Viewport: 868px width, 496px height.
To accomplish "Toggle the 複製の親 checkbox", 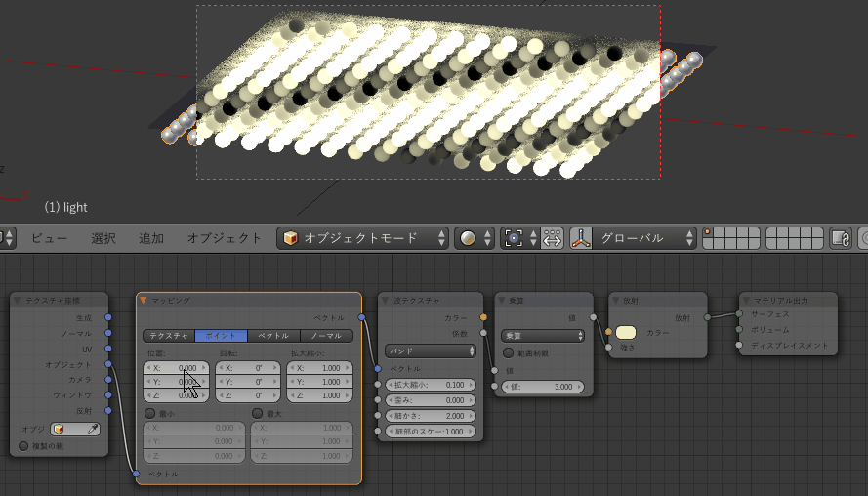I will coord(23,446).
